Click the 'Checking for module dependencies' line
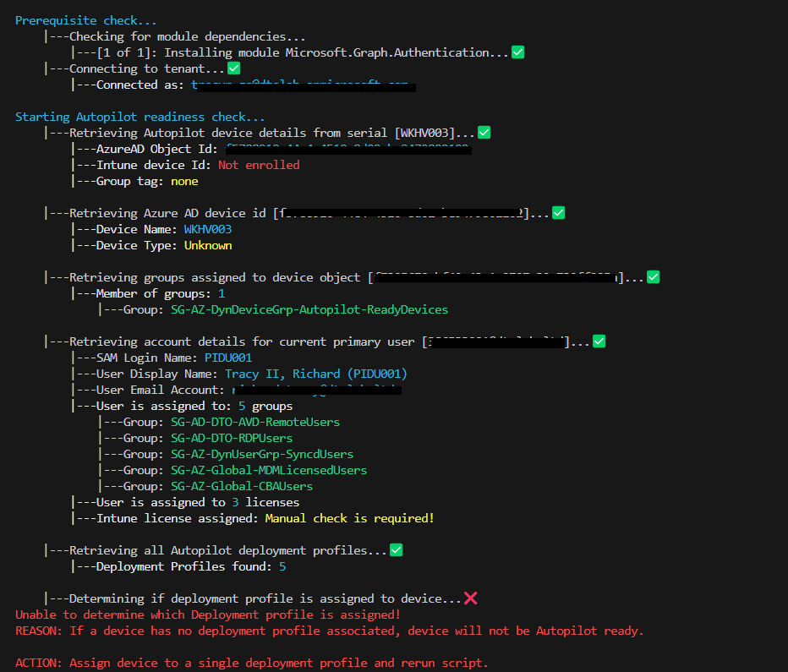The image size is (788, 672). tap(174, 36)
